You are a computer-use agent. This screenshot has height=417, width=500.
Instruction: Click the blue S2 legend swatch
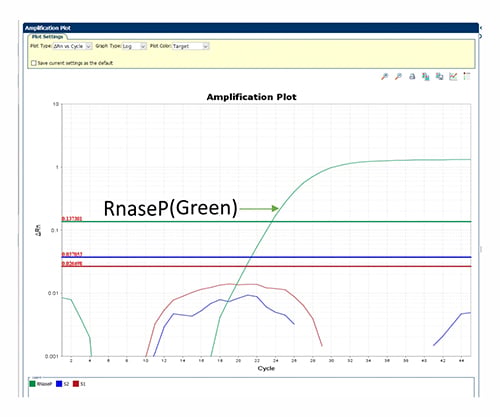click(59, 384)
